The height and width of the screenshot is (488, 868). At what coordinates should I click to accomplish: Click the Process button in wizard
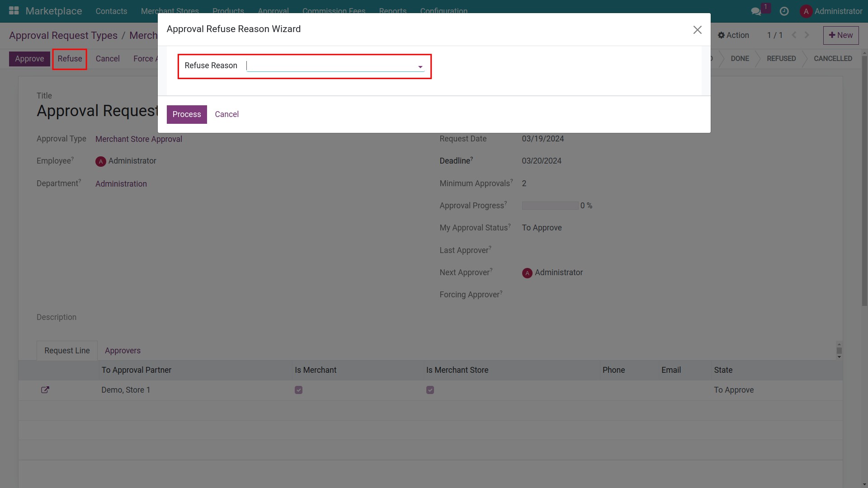(187, 114)
